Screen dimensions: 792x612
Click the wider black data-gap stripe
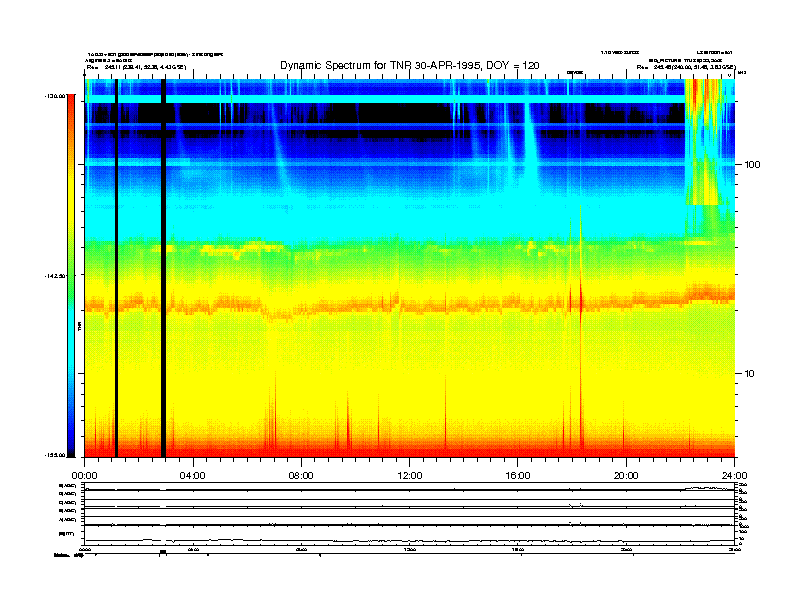(163, 268)
